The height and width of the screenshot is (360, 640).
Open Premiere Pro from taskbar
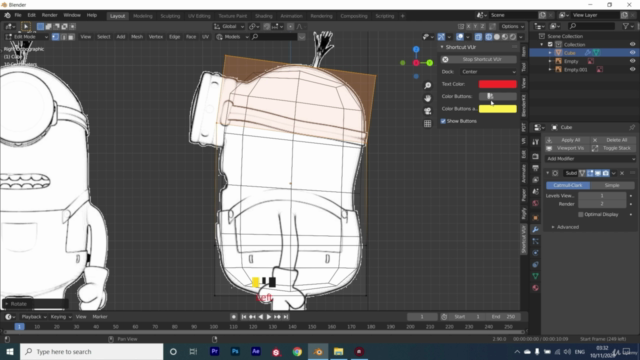(214, 351)
